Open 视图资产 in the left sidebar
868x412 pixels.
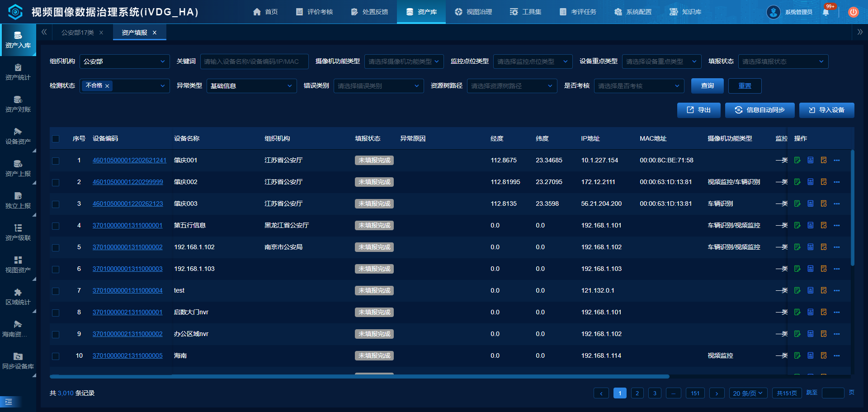[18, 265]
